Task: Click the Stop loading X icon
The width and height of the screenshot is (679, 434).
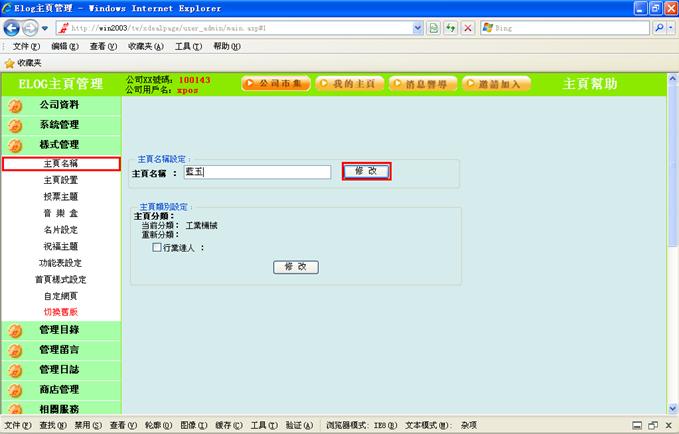Action: (x=468, y=28)
